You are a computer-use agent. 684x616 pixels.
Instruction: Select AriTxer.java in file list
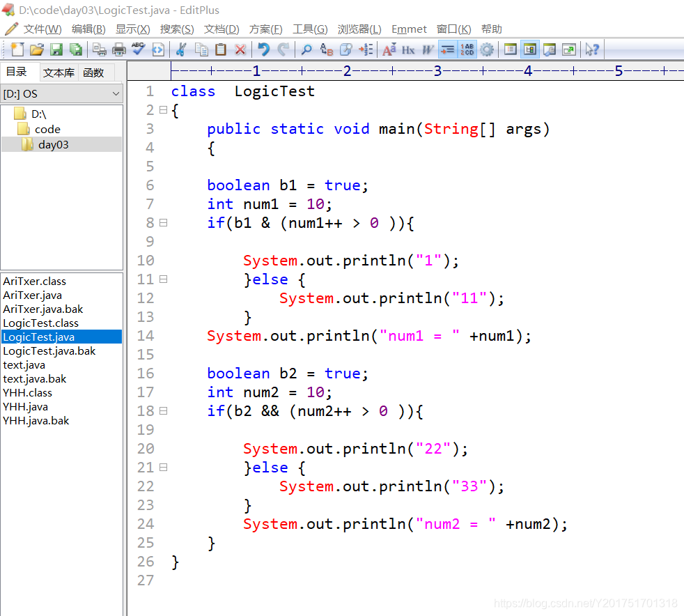[32, 295]
